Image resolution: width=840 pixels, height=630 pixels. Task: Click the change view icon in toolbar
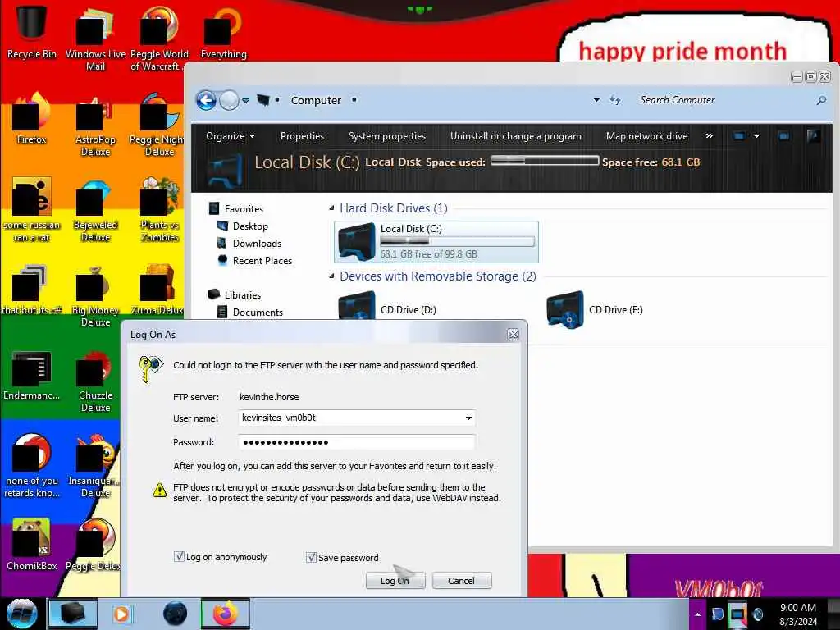(738, 136)
